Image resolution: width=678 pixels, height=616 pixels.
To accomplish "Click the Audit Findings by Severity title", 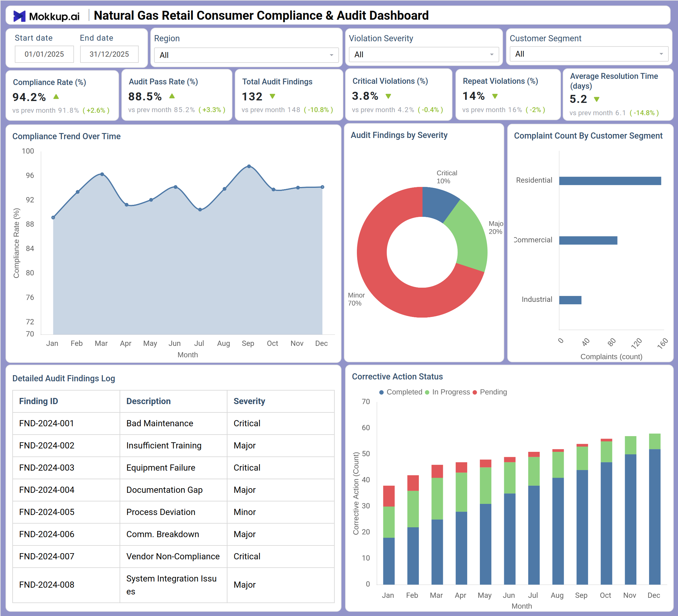I will [x=399, y=135].
